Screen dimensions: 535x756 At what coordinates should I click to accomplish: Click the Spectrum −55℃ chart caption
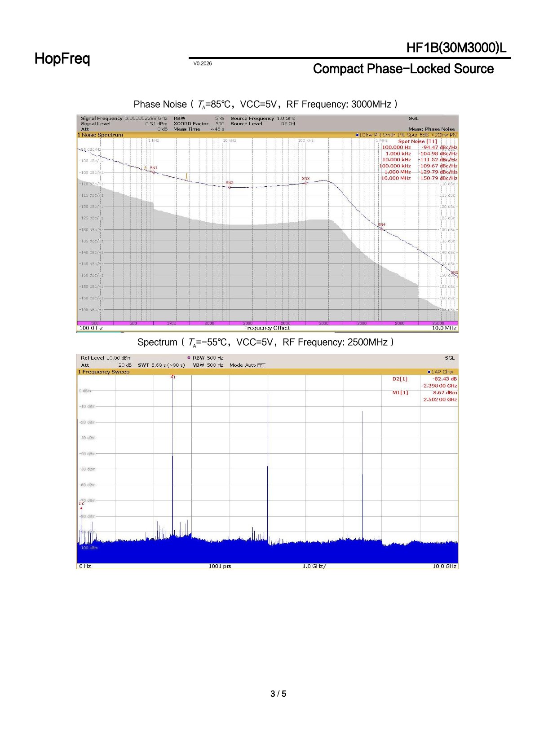(265, 342)
